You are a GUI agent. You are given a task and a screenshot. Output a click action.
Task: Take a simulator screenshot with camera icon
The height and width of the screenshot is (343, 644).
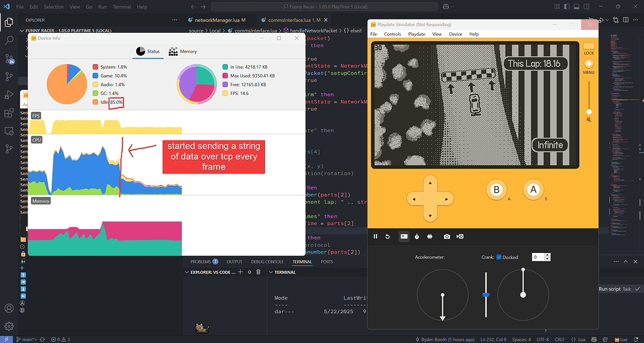tap(447, 236)
